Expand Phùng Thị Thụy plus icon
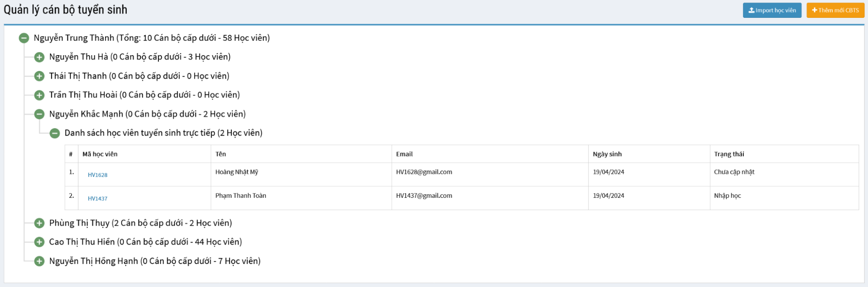868x287 pixels. [40, 223]
